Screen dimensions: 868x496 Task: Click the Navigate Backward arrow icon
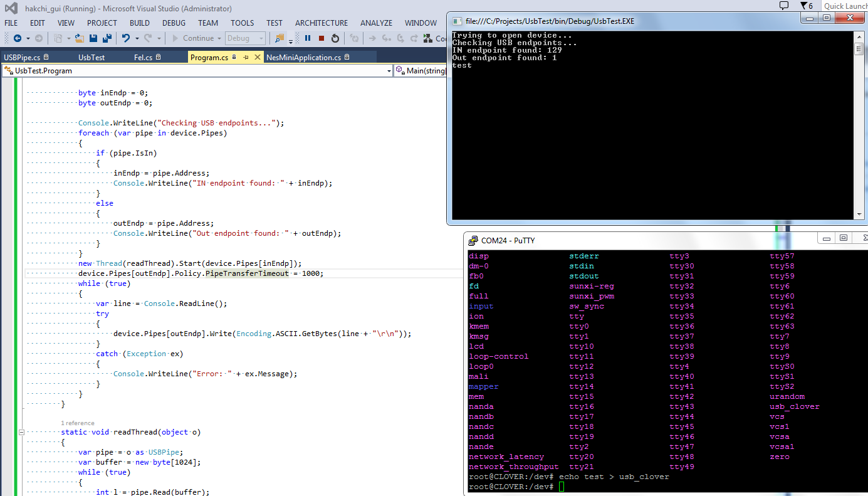tap(18, 38)
